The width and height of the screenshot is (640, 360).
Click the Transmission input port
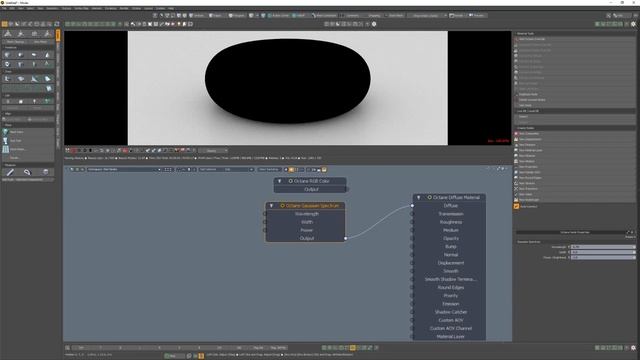[412, 214]
